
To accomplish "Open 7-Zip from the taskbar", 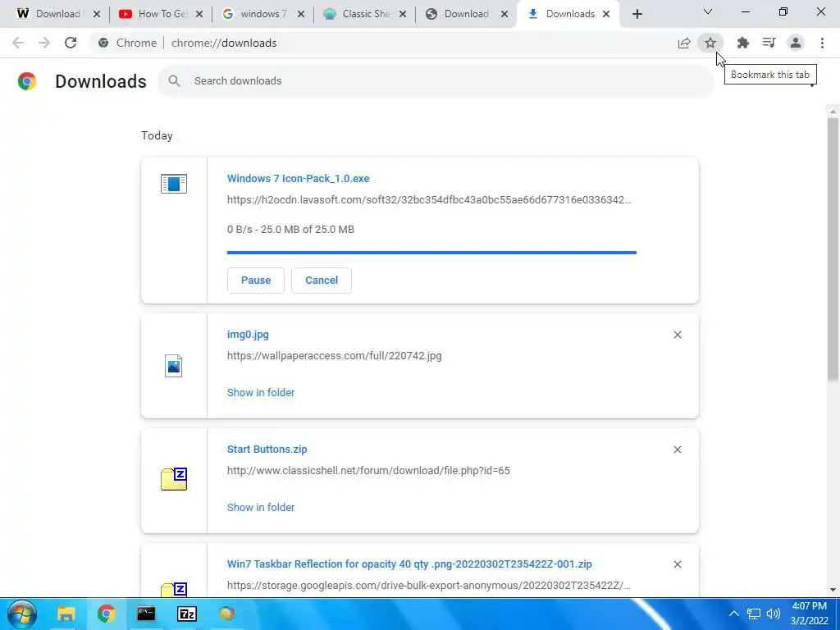I will point(187,614).
